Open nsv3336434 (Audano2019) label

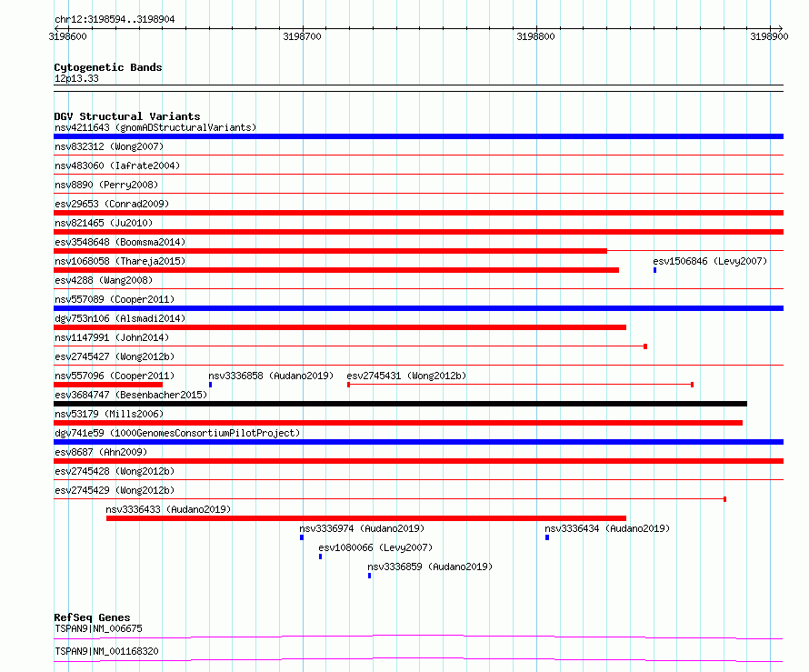[x=607, y=528]
